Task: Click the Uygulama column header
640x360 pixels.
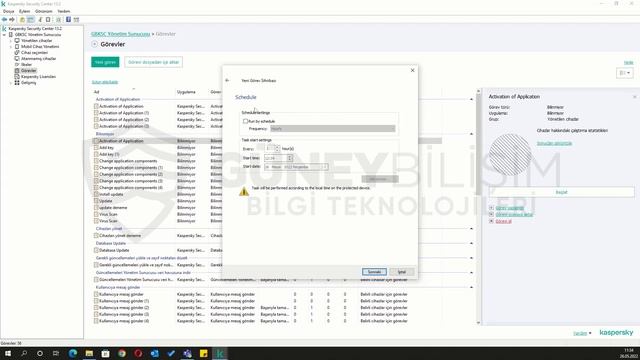Action: pos(186,92)
